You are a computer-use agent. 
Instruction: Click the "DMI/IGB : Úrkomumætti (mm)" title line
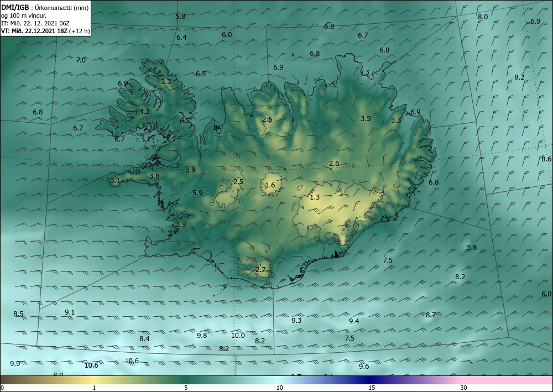[45, 8]
